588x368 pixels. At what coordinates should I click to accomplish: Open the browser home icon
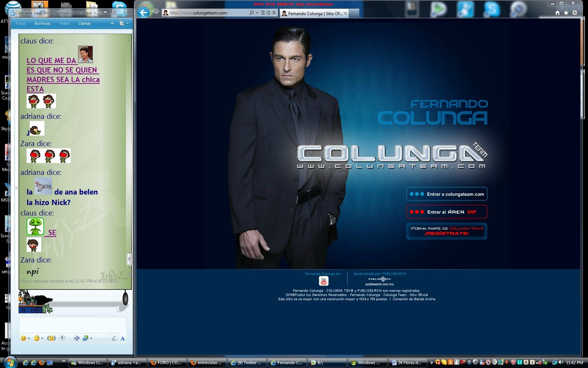click(x=558, y=13)
